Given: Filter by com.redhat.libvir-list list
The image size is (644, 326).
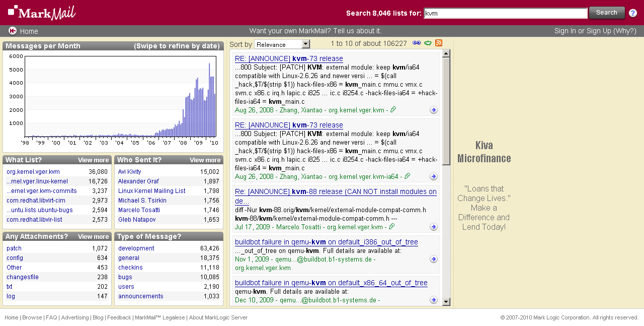Looking at the screenshot, I should pyautogui.click(x=34, y=220).
